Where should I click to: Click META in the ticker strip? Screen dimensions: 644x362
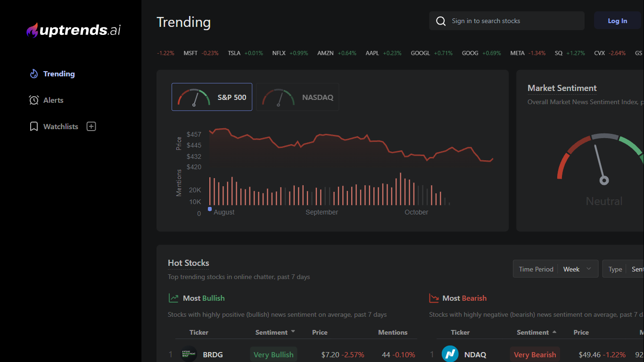pyautogui.click(x=518, y=53)
